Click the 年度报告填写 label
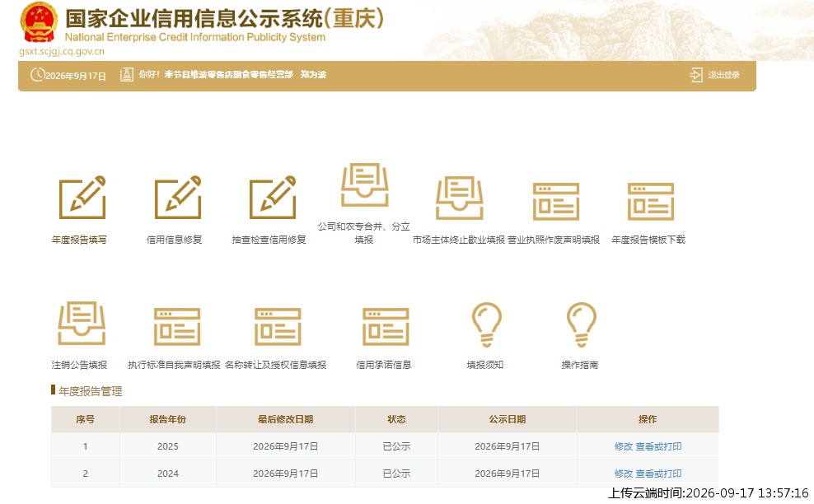This screenshot has width=814, height=504. pyautogui.click(x=79, y=240)
